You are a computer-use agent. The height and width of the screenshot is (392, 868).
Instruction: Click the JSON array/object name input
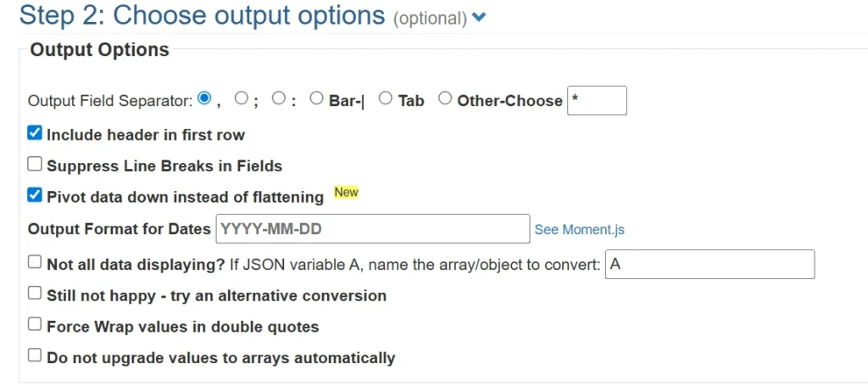(709, 264)
